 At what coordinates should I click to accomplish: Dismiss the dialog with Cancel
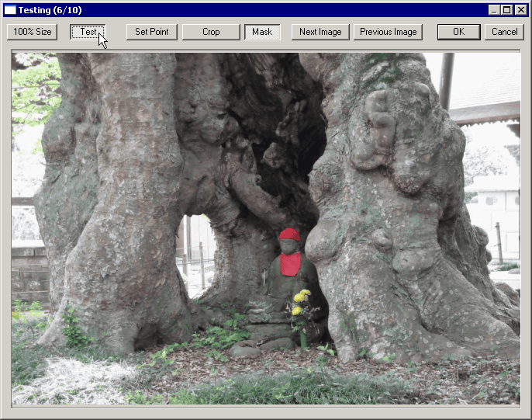pos(505,32)
